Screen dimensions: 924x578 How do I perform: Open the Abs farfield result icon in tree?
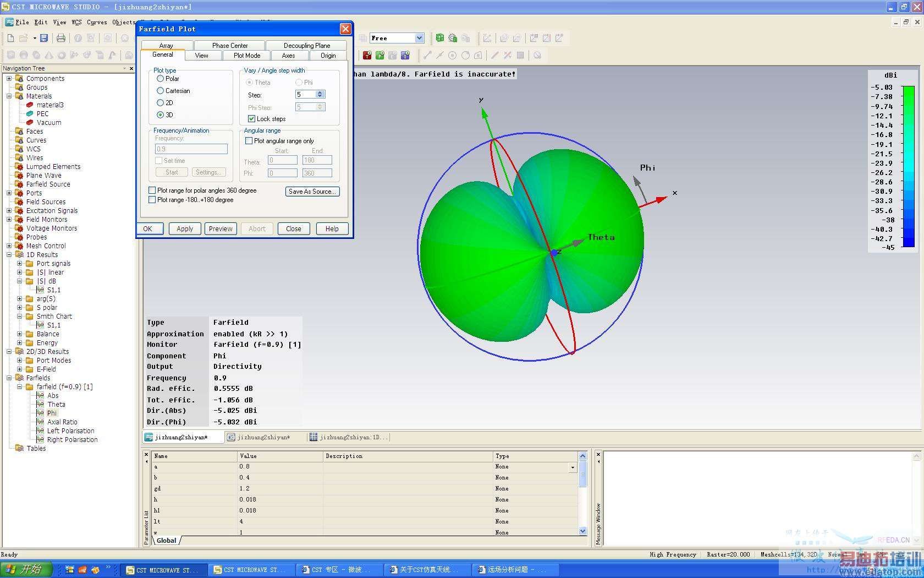[40, 395]
